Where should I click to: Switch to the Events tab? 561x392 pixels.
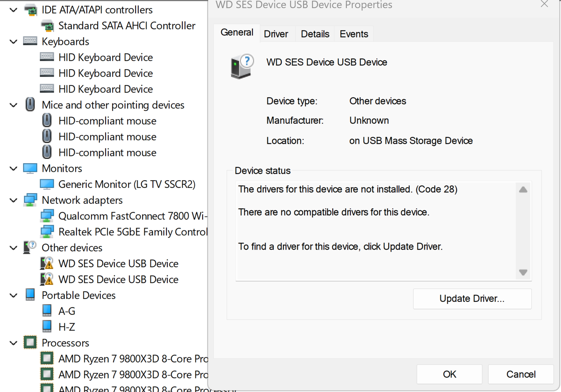coord(354,34)
